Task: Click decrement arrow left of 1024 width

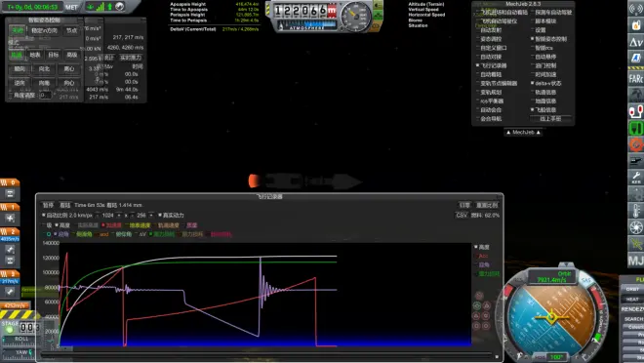Action: pos(98,216)
